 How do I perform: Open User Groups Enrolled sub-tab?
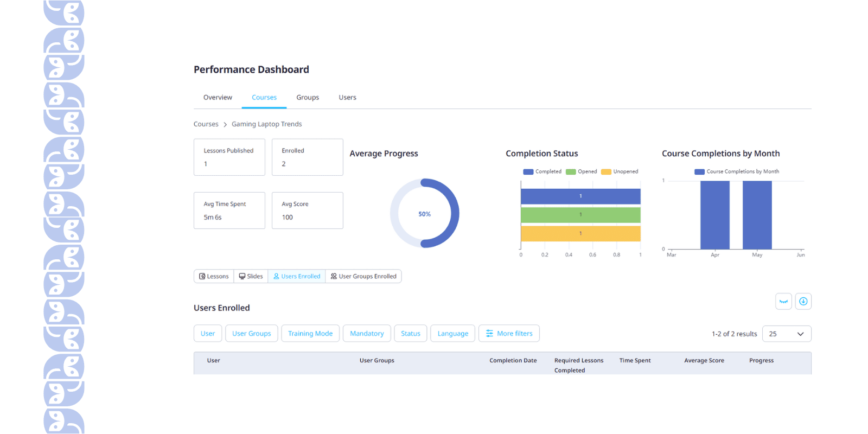point(363,276)
